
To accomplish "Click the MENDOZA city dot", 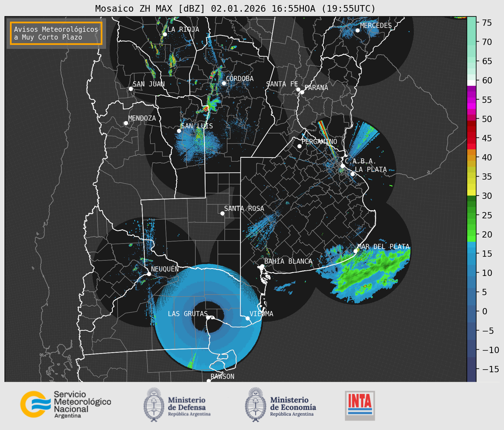I will [x=126, y=123].
